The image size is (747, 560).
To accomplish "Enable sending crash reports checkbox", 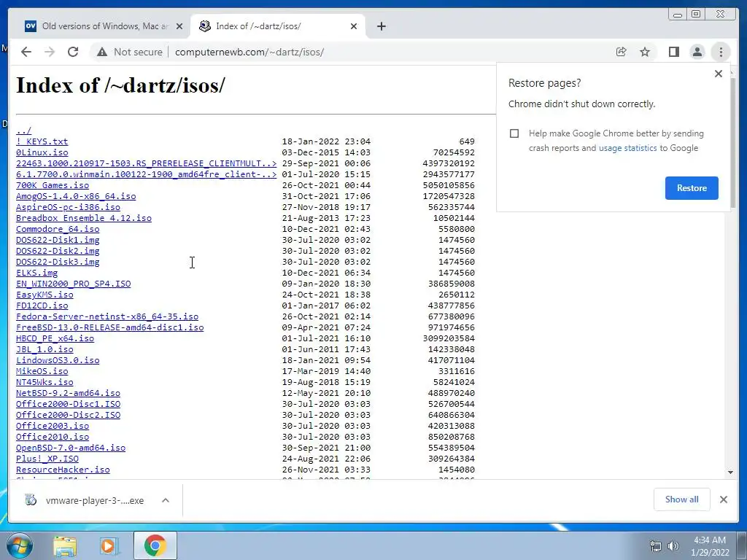I will click(514, 133).
